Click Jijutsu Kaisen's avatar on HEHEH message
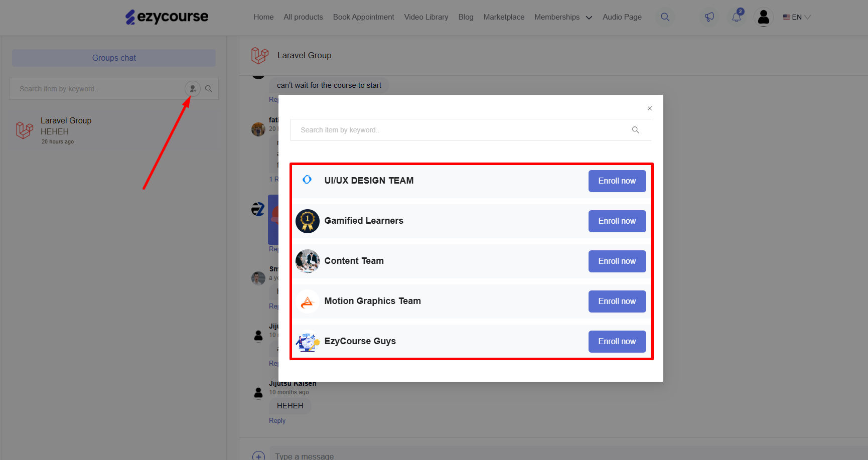The image size is (868, 460). [258, 393]
